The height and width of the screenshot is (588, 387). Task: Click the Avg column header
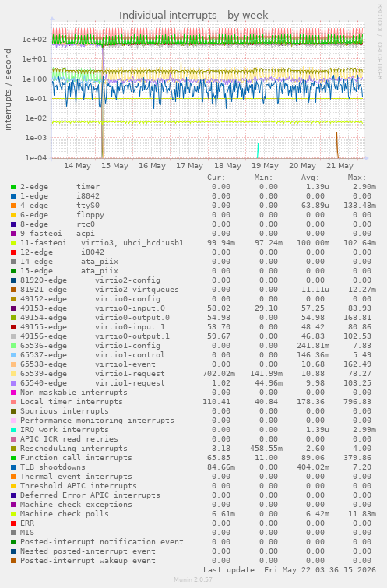310,178
